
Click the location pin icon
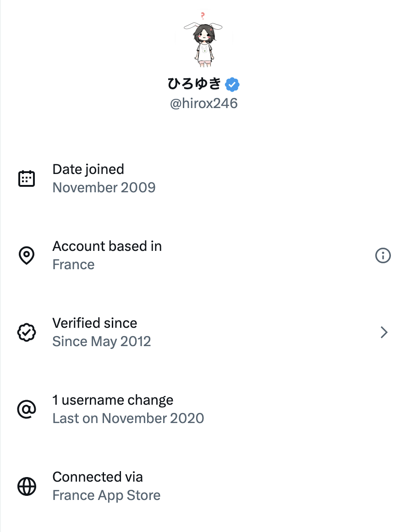pos(27,255)
